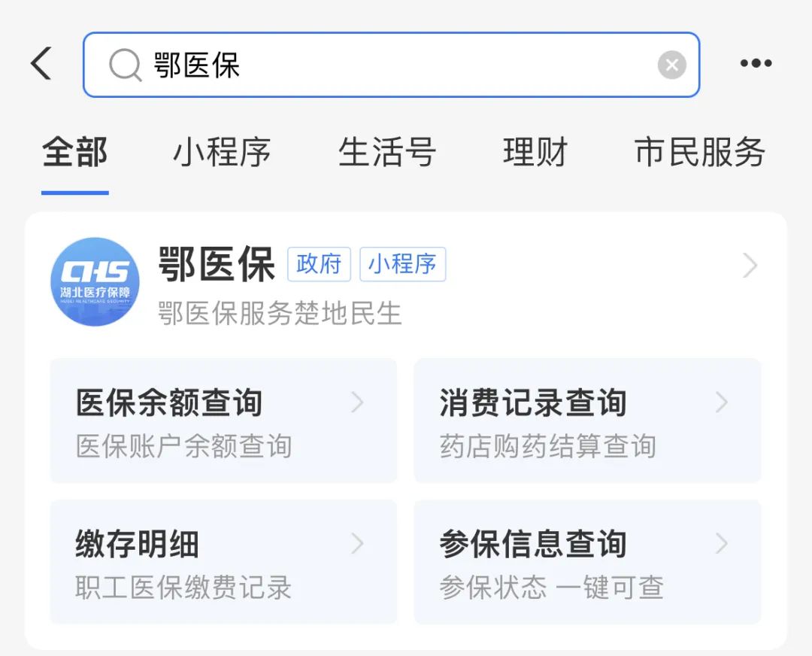Image resolution: width=812 pixels, height=656 pixels.
Task: Tap the magnifier search icon
Action: point(125,65)
